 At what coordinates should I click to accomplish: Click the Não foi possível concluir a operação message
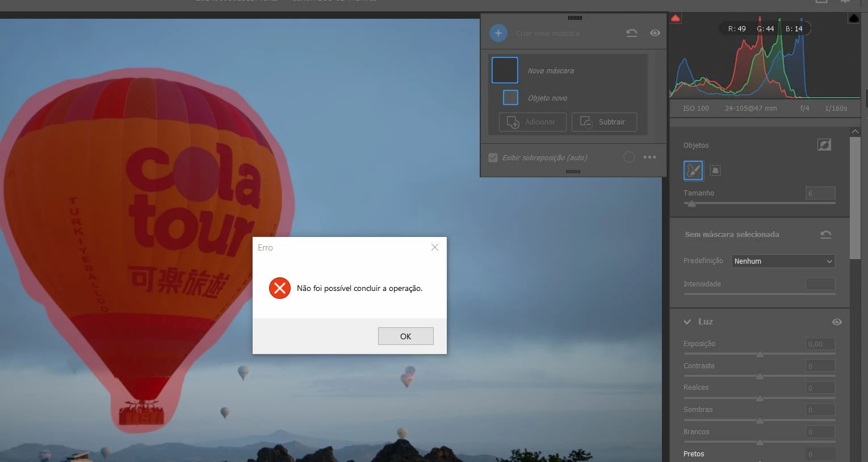click(360, 288)
